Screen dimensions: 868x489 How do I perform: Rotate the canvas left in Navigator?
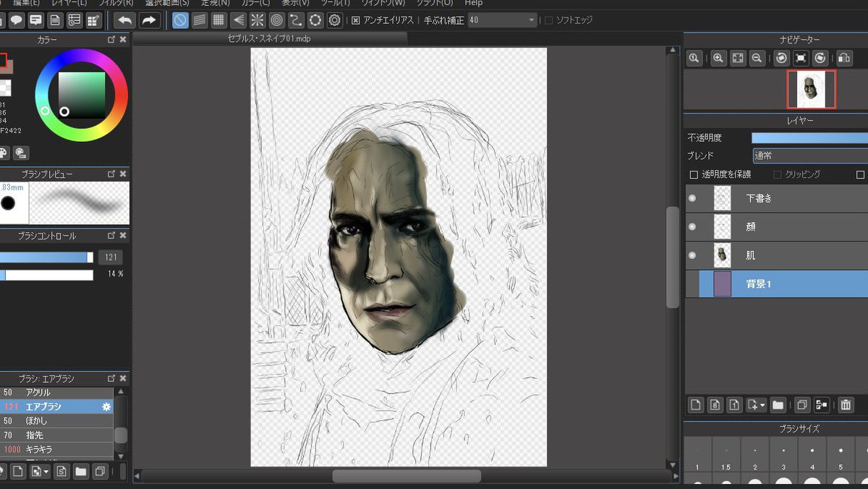point(782,59)
